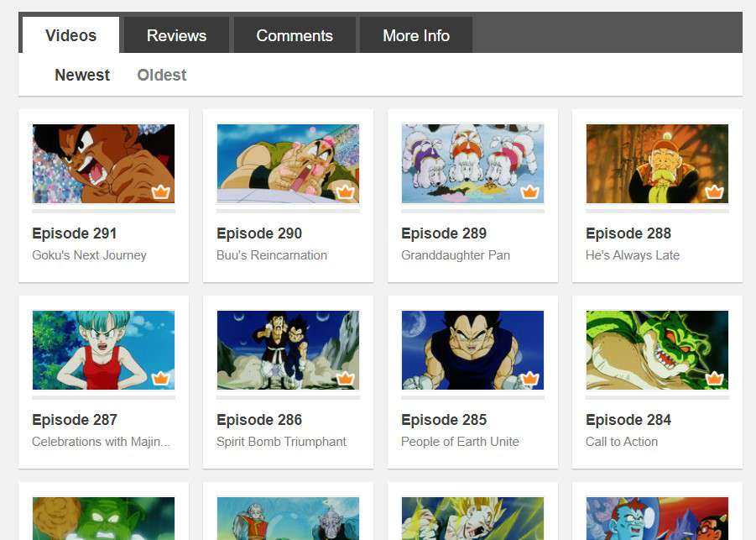Click the premium crown icon on Episode 291
The image size is (756, 540).
click(x=160, y=192)
